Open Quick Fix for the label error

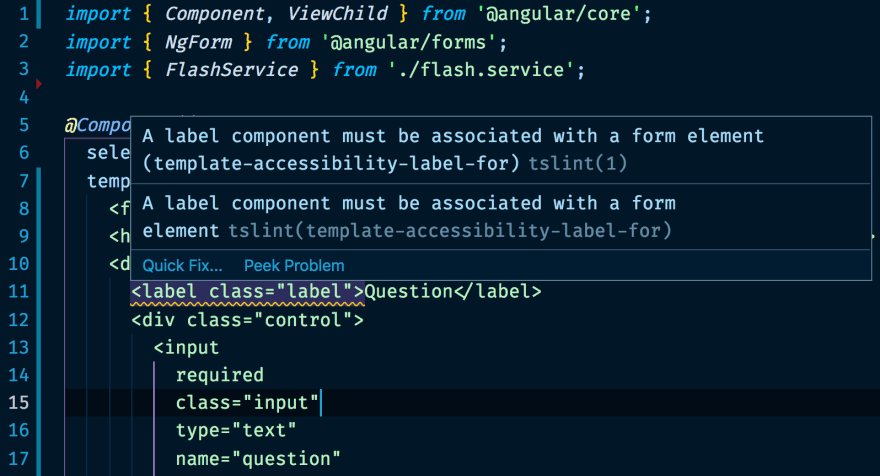(182, 266)
